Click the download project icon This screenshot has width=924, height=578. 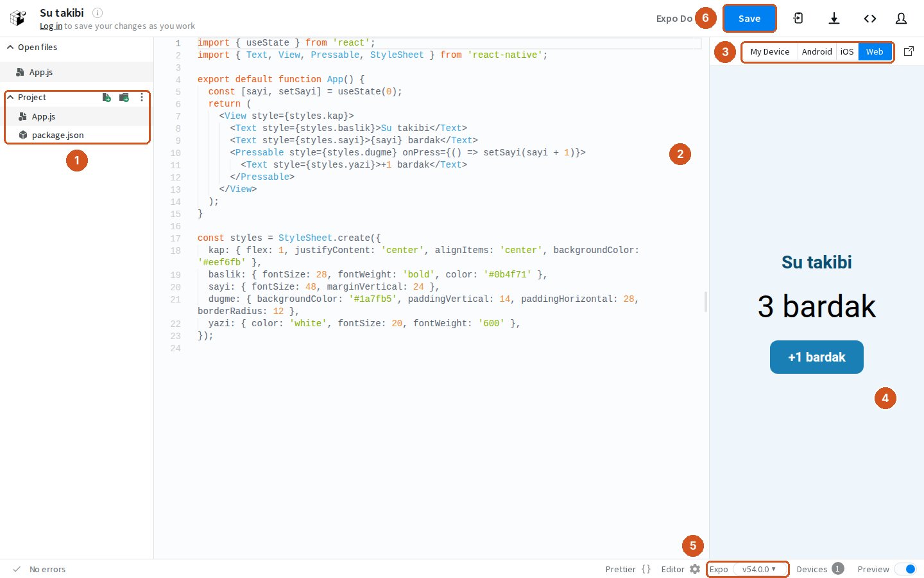click(x=834, y=19)
